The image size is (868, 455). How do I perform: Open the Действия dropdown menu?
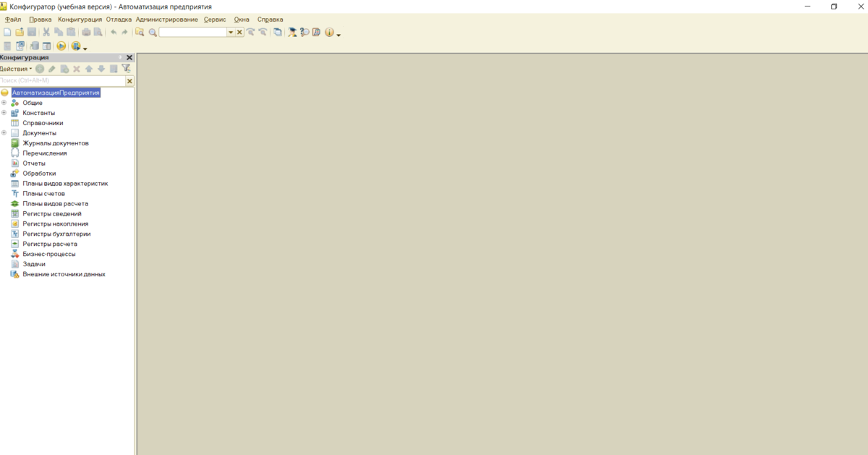pyautogui.click(x=16, y=69)
